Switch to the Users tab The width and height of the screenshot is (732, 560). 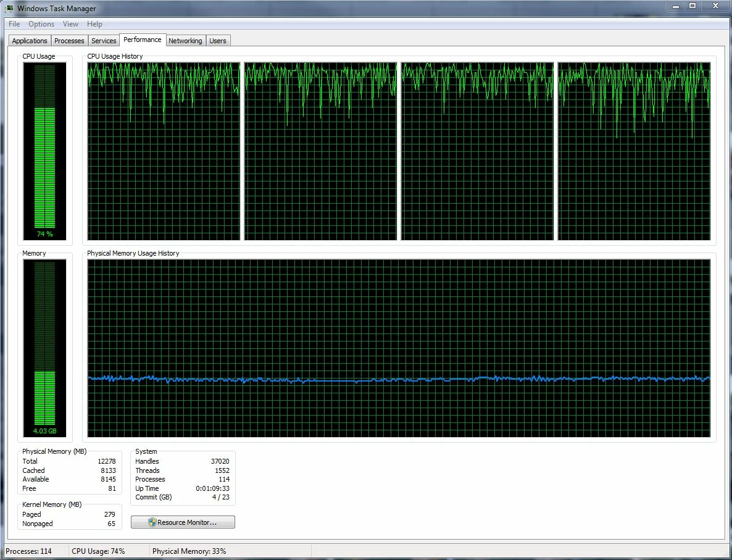217,41
